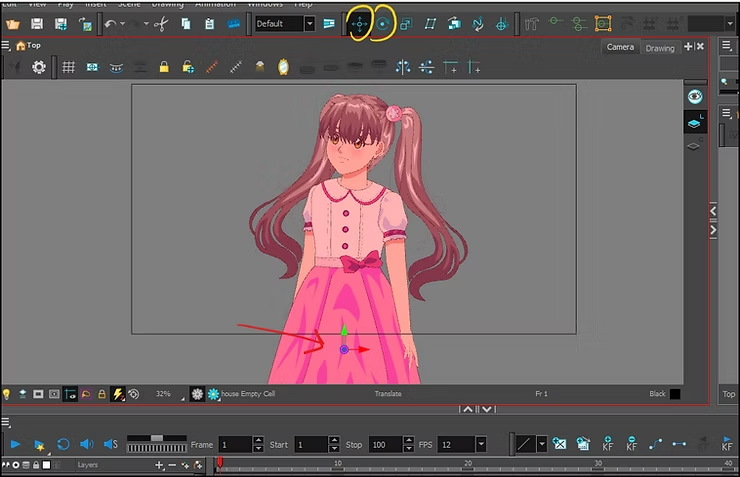Open the Default workspace dropdown
Viewport: 740px width, 477px height.
310,24
